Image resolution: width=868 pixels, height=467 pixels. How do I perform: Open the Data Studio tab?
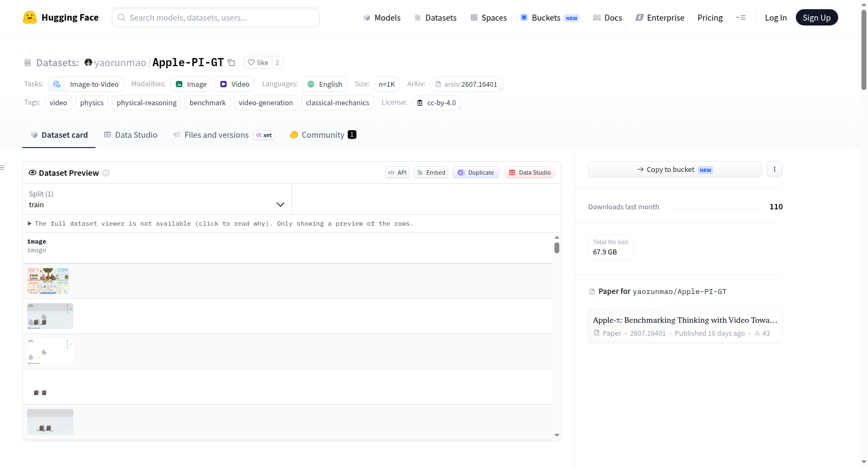[x=131, y=135]
